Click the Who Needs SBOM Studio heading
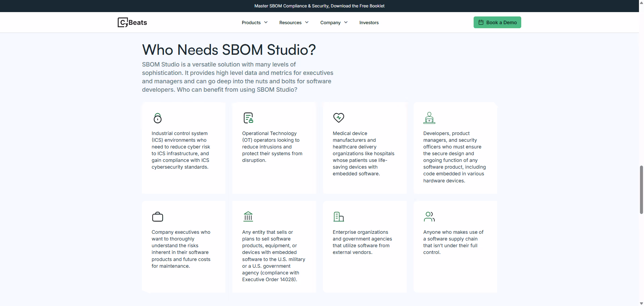 click(x=229, y=50)
